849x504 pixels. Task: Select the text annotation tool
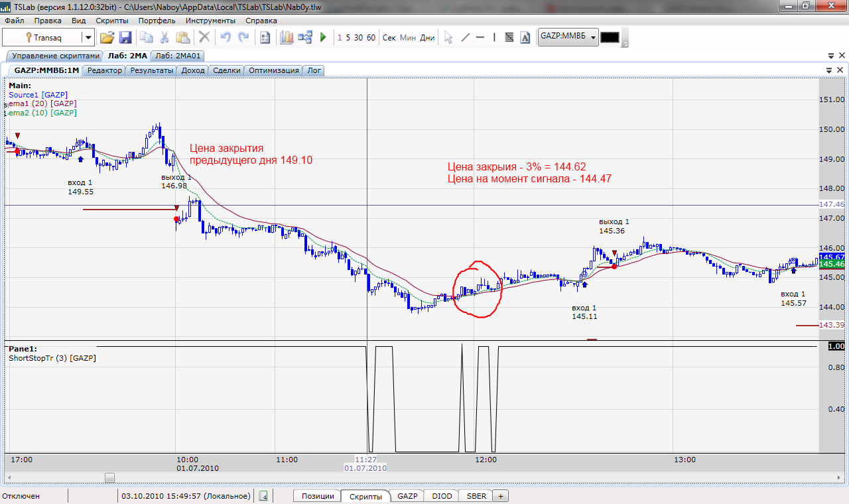(x=525, y=37)
